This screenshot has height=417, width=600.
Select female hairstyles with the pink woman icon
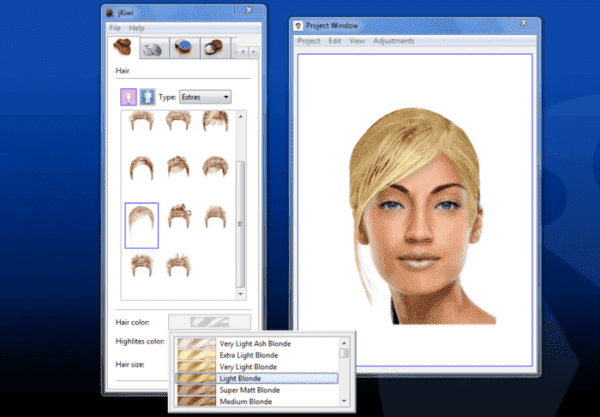pos(130,97)
